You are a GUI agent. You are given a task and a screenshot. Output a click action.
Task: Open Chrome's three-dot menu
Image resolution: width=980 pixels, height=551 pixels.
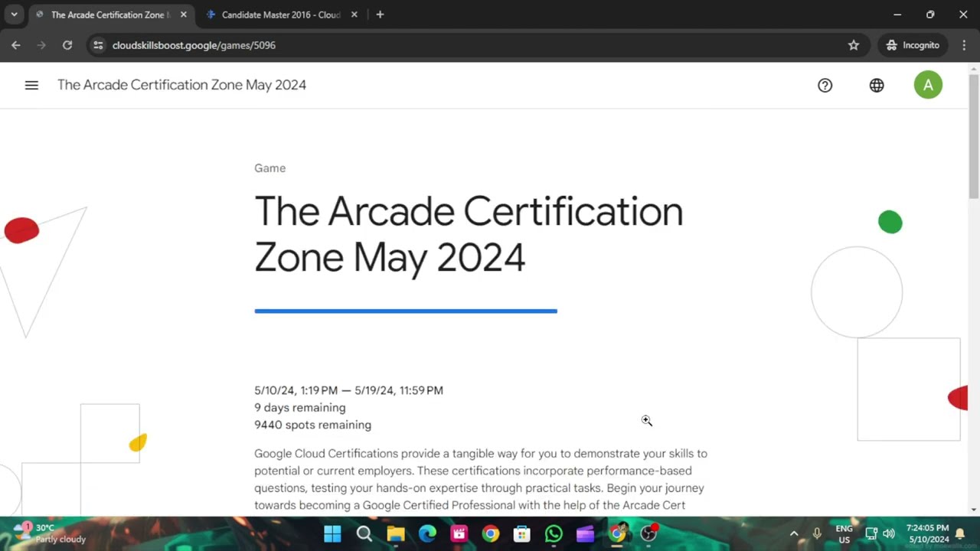pos(964,45)
